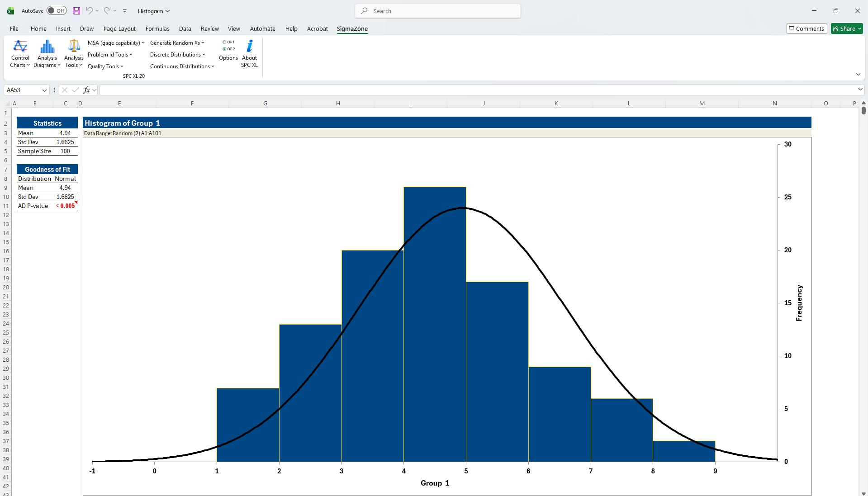
Task: Redo the last action
Action: coord(107,11)
